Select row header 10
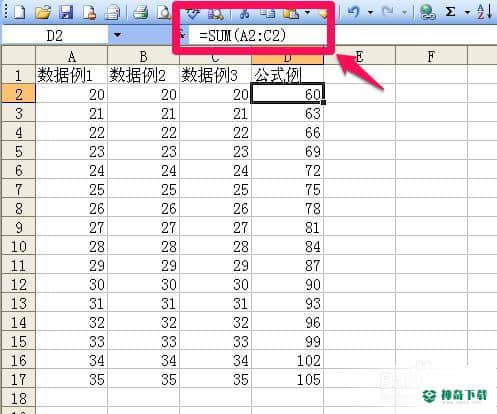497x414 pixels. pos(18,247)
